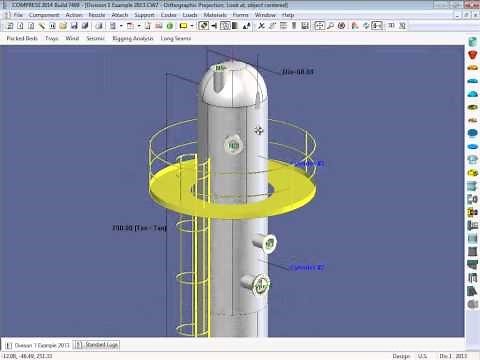Select the orange head component icon

coord(472,68)
